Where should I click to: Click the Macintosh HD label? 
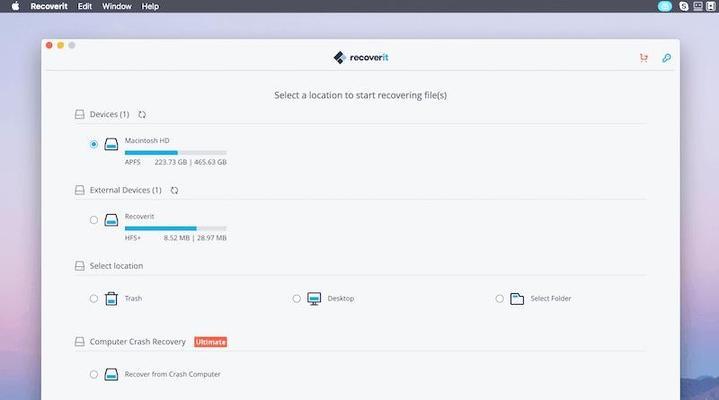147,140
